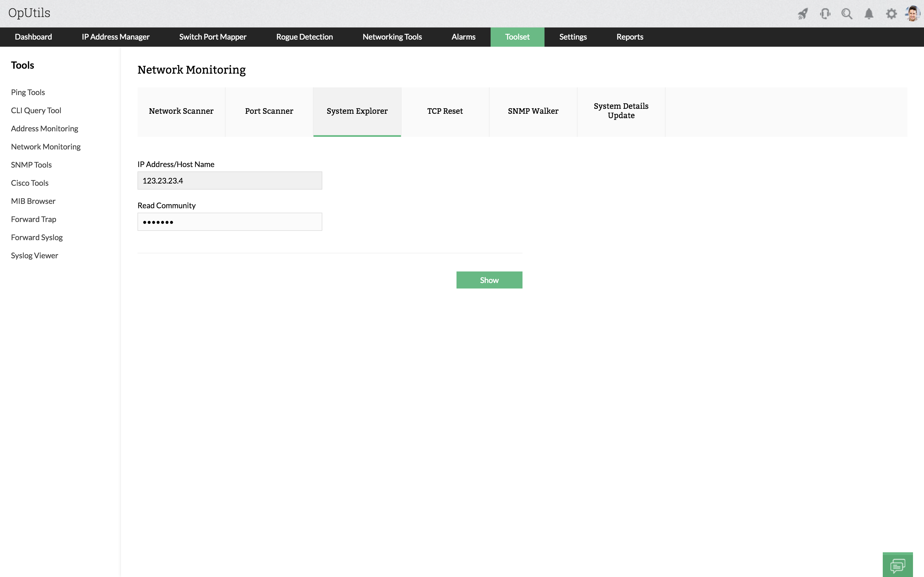Open the user profile avatar
Image resolution: width=924 pixels, height=577 pixels.
click(x=912, y=13)
